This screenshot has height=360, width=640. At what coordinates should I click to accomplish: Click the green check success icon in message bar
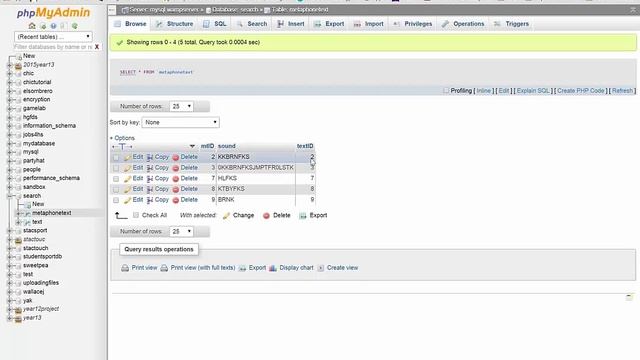point(120,42)
